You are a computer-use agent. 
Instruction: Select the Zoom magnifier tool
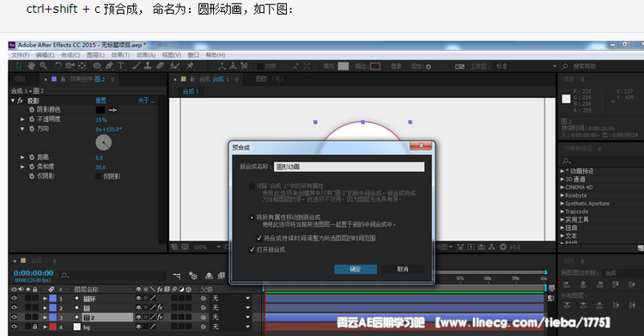(x=43, y=66)
